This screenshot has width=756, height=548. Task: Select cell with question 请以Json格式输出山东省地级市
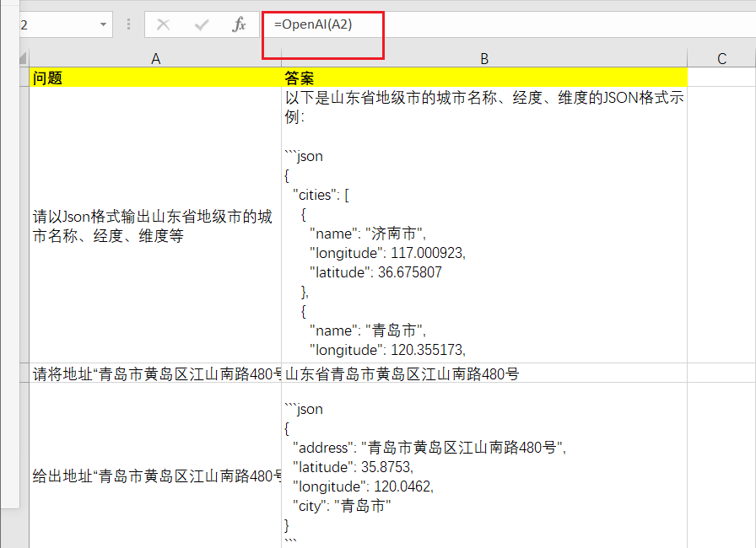click(155, 225)
